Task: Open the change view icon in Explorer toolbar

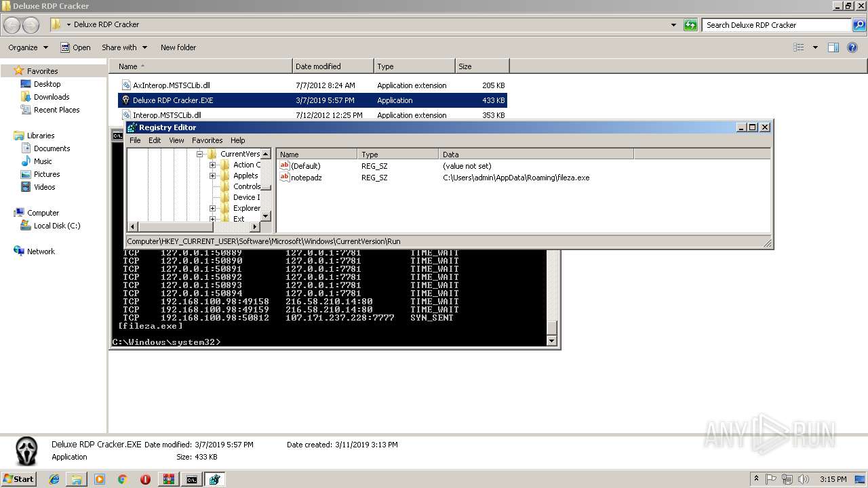Action: click(799, 47)
